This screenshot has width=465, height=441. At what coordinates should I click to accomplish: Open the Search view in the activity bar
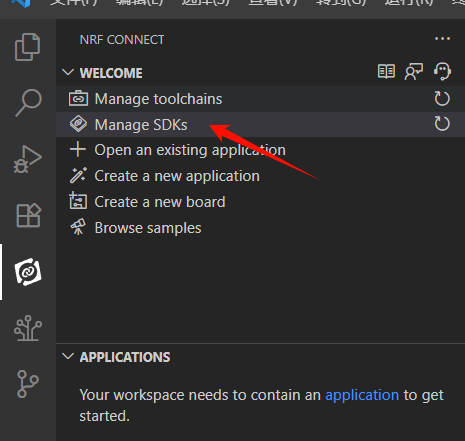[28, 103]
